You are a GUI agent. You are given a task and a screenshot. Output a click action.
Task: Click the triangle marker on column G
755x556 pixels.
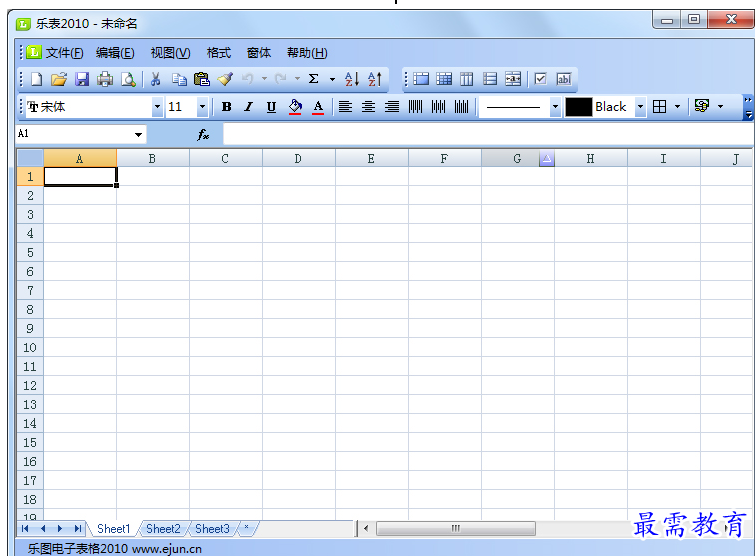pos(547,158)
